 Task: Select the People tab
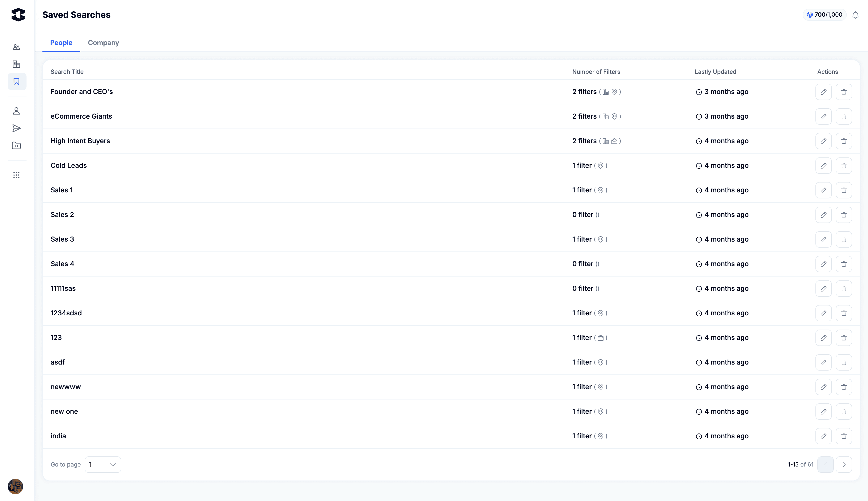pos(61,43)
